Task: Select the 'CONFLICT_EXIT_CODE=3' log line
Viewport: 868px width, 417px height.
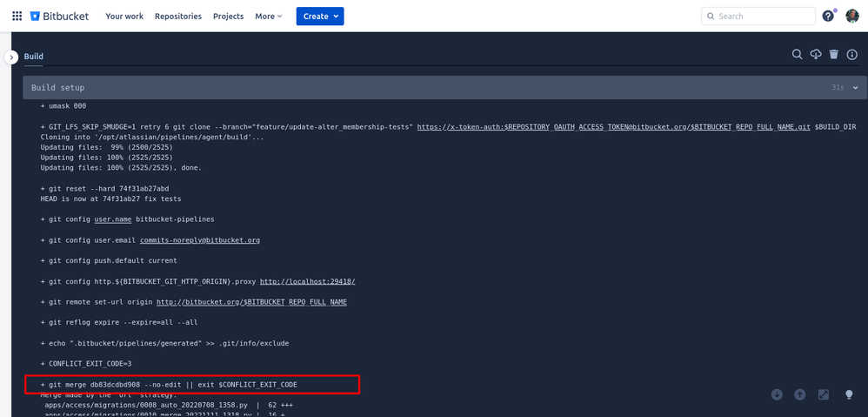Action: (x=86, y=363)
